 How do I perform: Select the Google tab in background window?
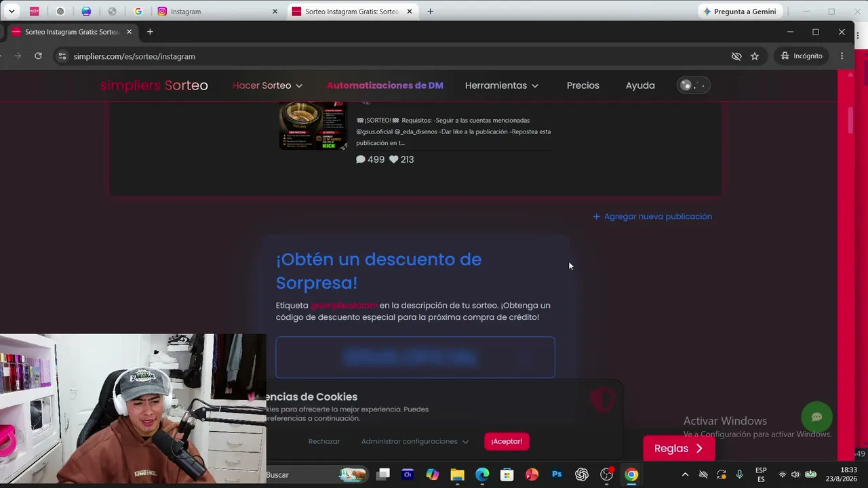point(138,12)
